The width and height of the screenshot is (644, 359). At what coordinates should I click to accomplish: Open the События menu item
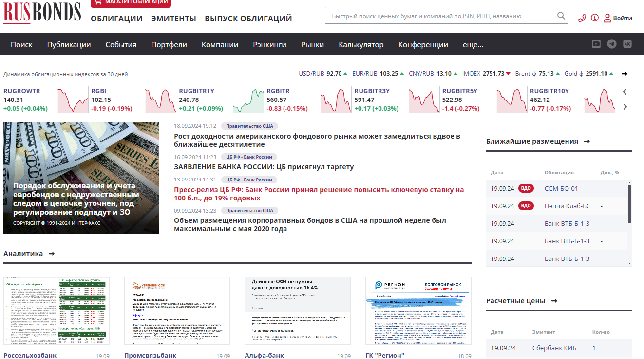pyautogui.click(x=121, y=44)
